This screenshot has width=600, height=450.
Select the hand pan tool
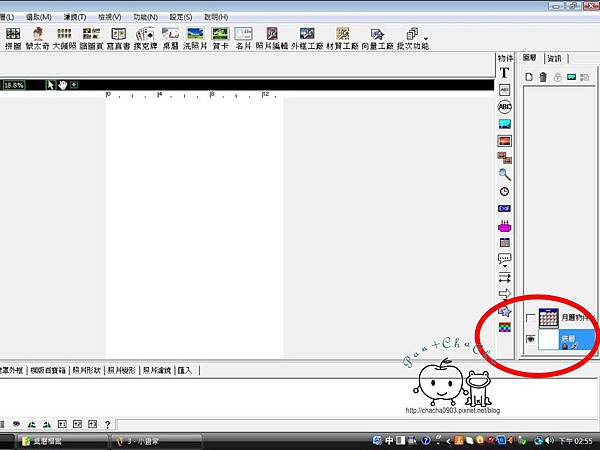click(62, 85)
